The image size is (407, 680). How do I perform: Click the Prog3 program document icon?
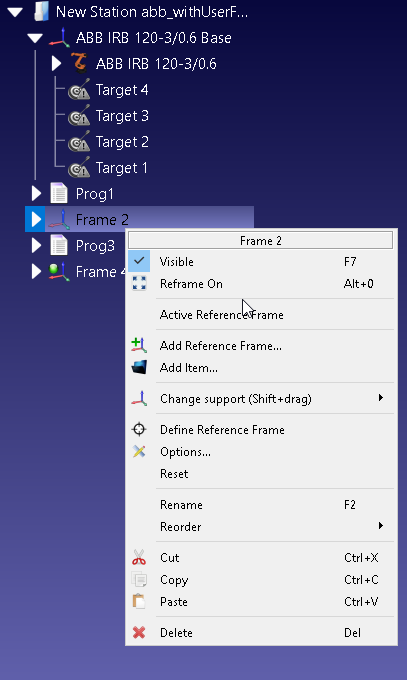pyautogui.click(x=59, y=245)
